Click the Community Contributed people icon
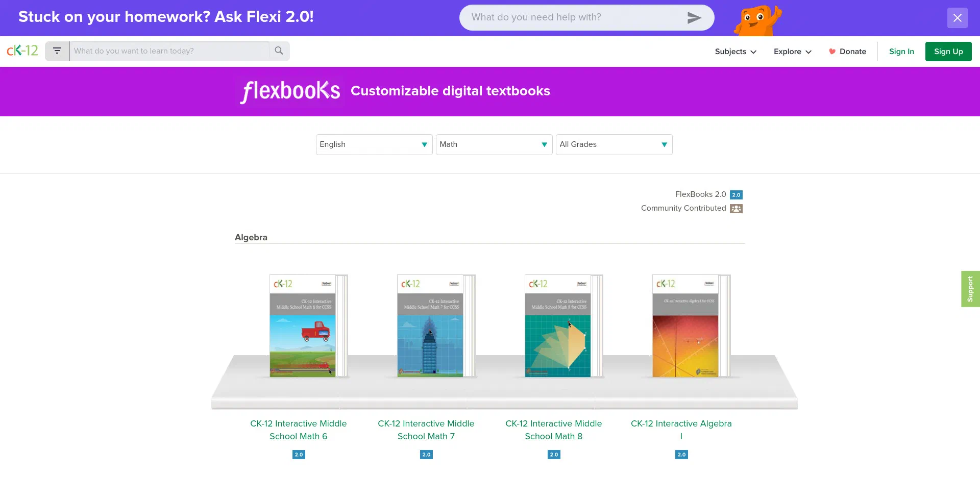 pos(736,208)
